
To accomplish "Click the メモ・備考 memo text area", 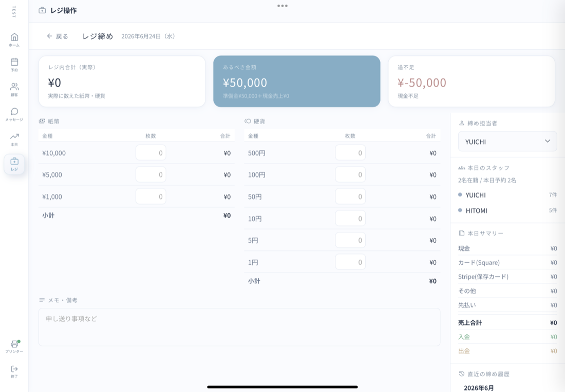I will (239, 327).
